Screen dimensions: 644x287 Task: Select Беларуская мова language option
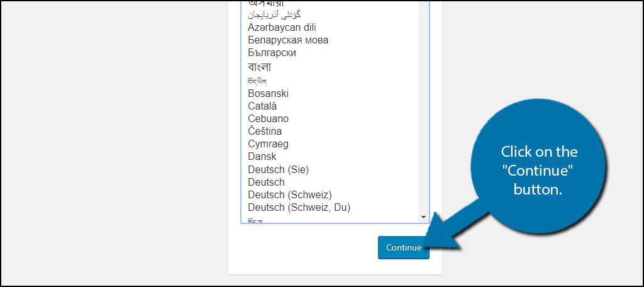[288, 40]
